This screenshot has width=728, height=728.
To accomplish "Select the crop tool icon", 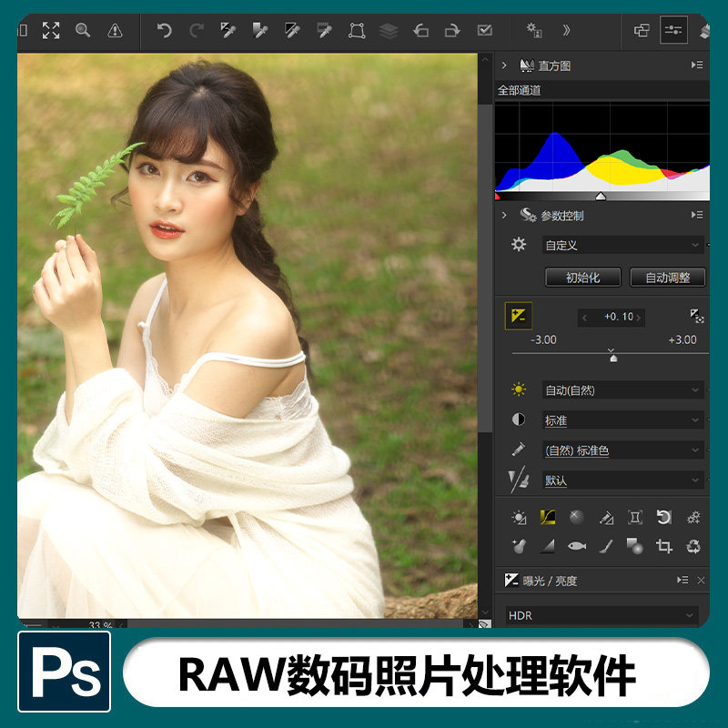I will pos(664,546).
